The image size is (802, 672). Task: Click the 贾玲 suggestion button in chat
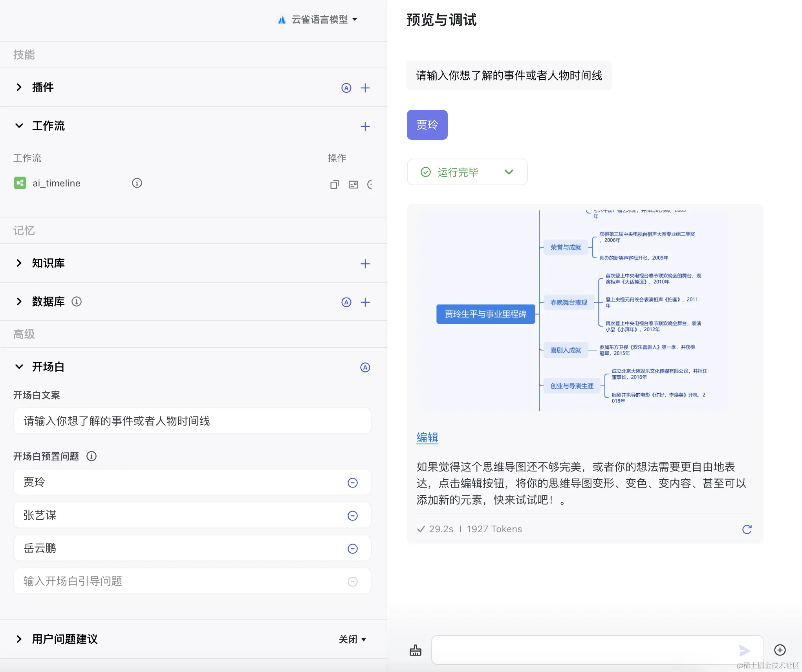(427, 125)
